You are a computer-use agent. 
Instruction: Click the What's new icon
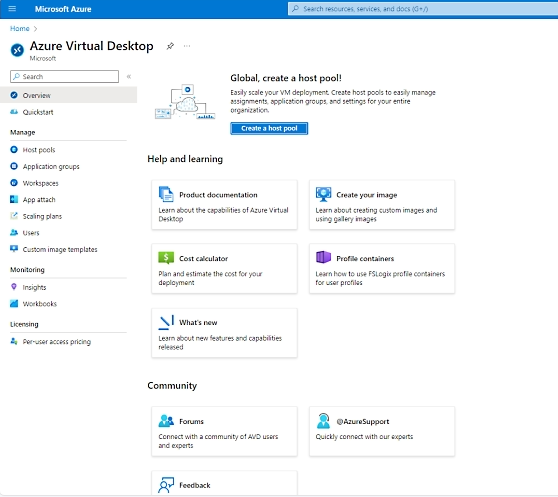[x=166, y=322]
